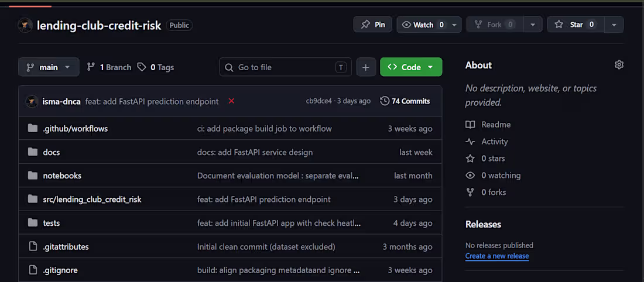This screenshot has height=282, width=644.
Task: Open the green Code dropdown
Action: pos(411,67)
